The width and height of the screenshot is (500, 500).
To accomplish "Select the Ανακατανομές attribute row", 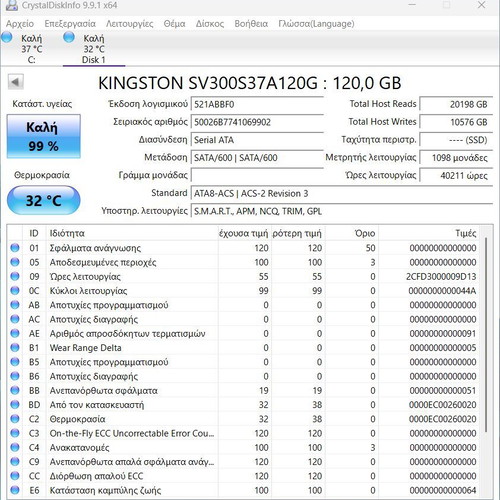I will pyautogui.click(x=243, y=447).
